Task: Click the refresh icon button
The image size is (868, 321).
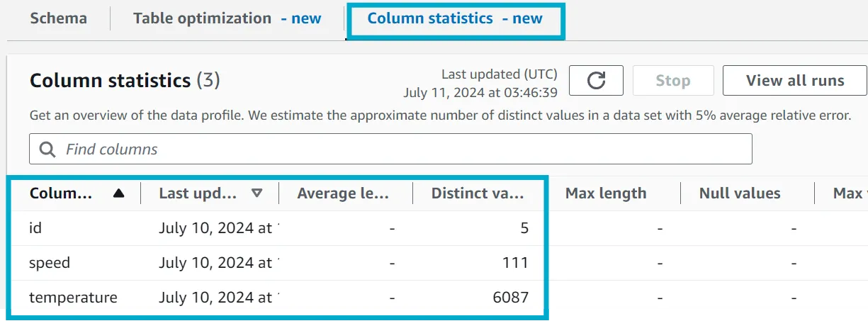Action: [x=596, y=80]
